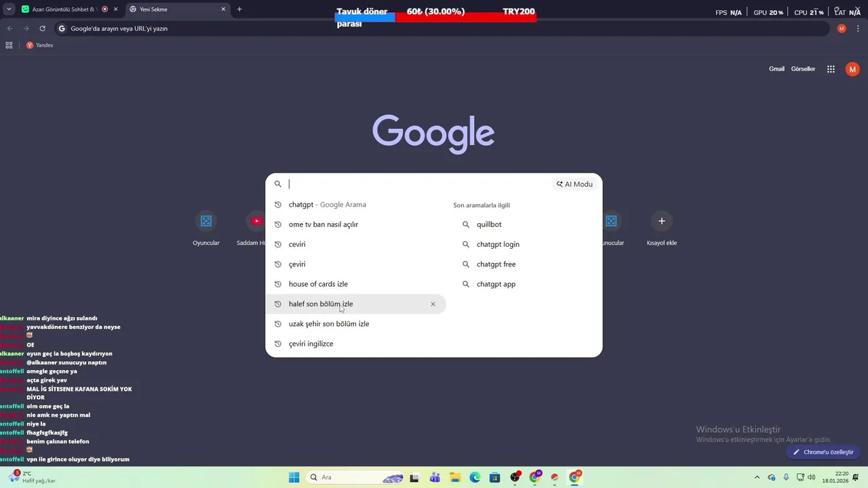This screenshot has width=868, height=488.
Task: Open OBS Studio from taskbar
Action: (x=515, y=477)
